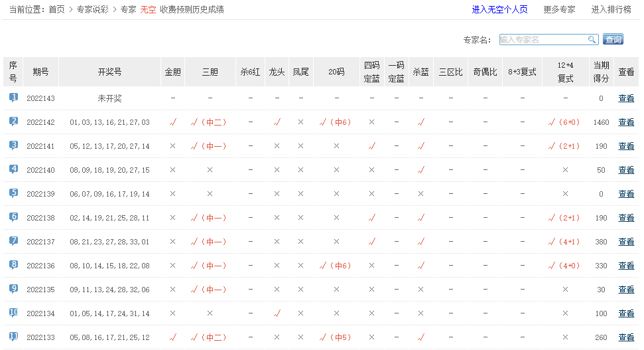Click row number 5 badge icon
The image size is (644, 350).
[13, 193]
